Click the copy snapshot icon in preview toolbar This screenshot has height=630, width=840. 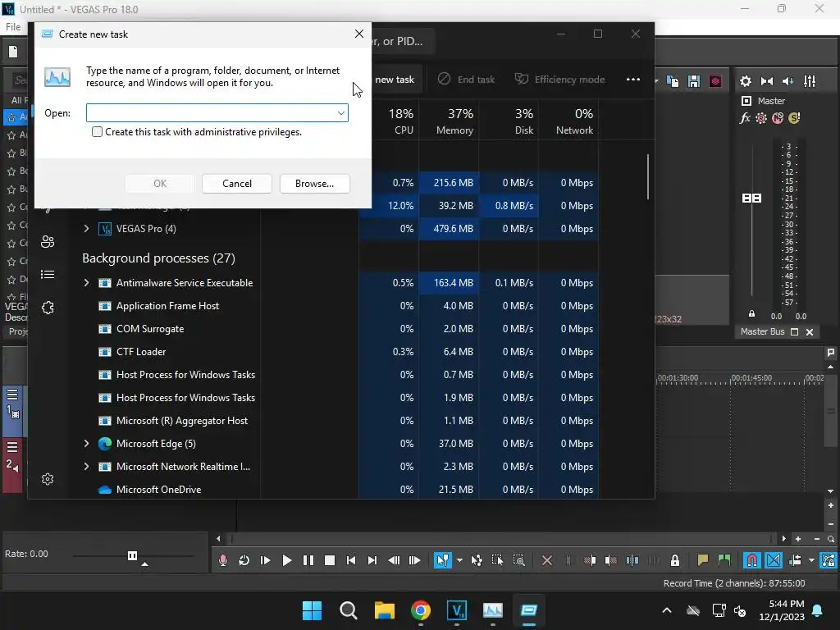(x=673, y=81)
